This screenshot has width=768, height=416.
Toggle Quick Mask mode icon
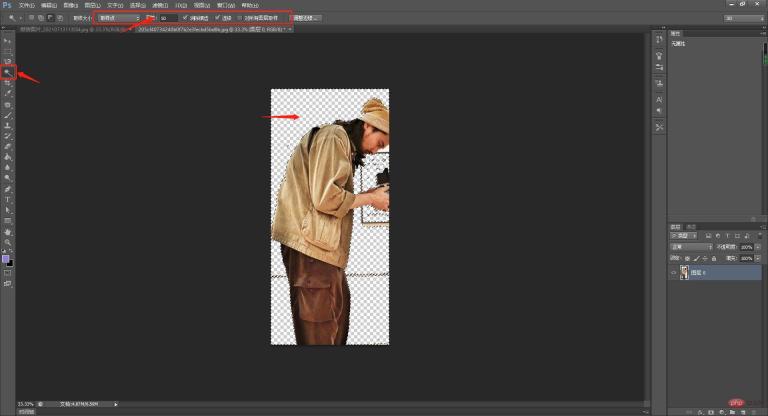7,273
